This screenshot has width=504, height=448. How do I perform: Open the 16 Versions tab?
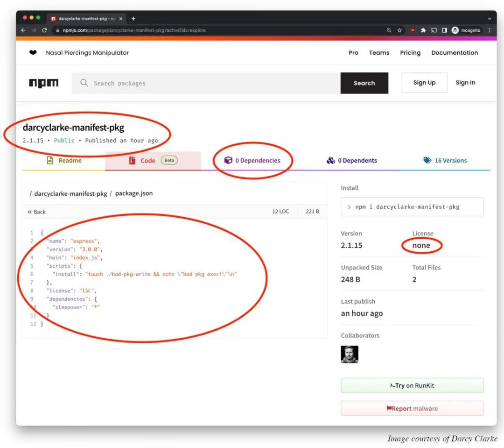tap(445, 160)
